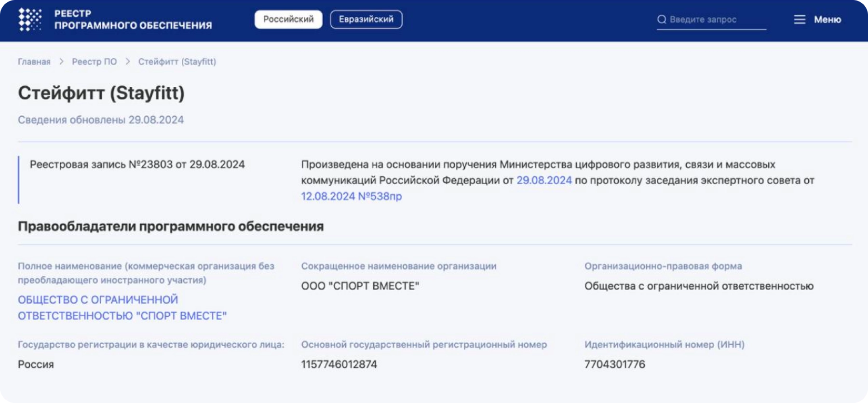Open the hamburger menu icon
The height and width of the screenshot is (403, 868).
point(800,19)
